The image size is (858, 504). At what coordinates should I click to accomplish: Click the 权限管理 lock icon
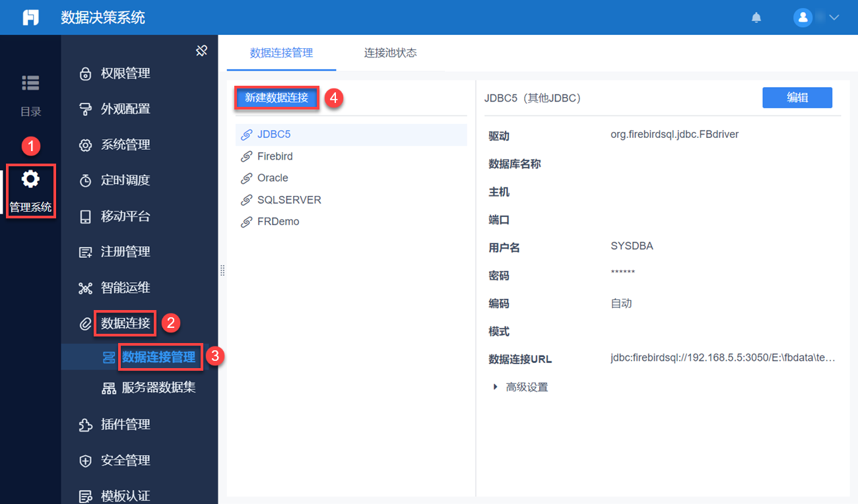tap(85, 74)
